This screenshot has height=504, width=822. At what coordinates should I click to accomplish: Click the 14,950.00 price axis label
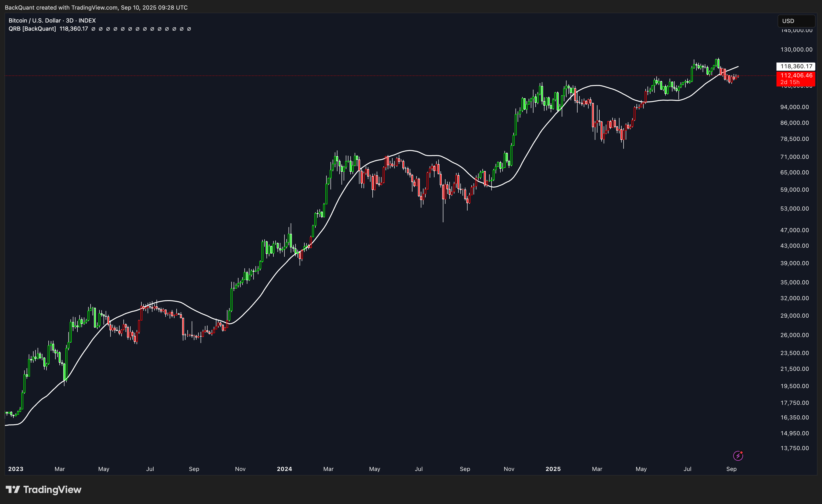click(x=794, y=434)
